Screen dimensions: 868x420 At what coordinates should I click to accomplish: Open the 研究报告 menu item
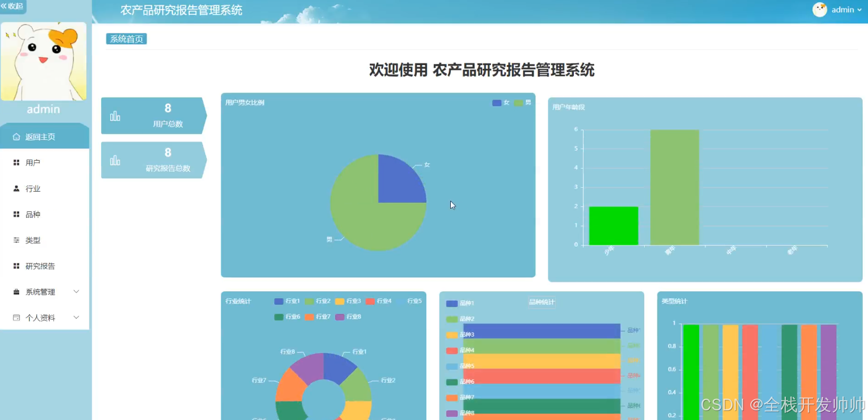tap(45, 266)
